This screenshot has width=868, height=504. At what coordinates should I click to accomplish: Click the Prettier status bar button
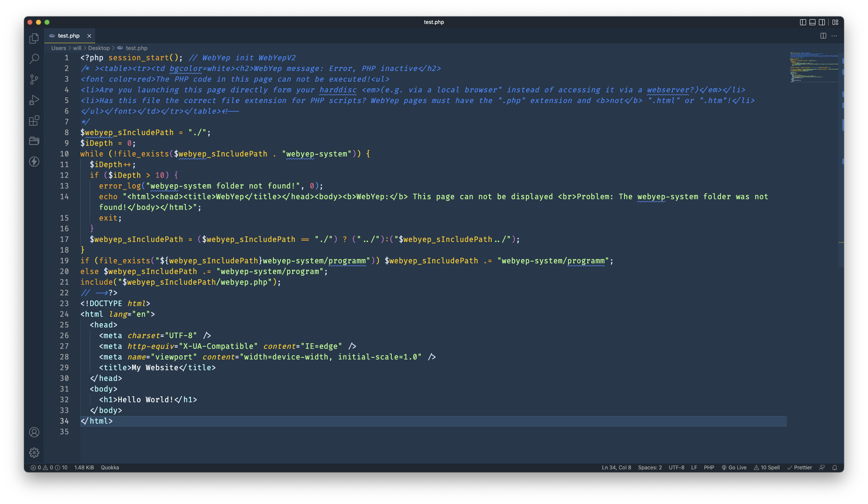[x=799, y=468]
